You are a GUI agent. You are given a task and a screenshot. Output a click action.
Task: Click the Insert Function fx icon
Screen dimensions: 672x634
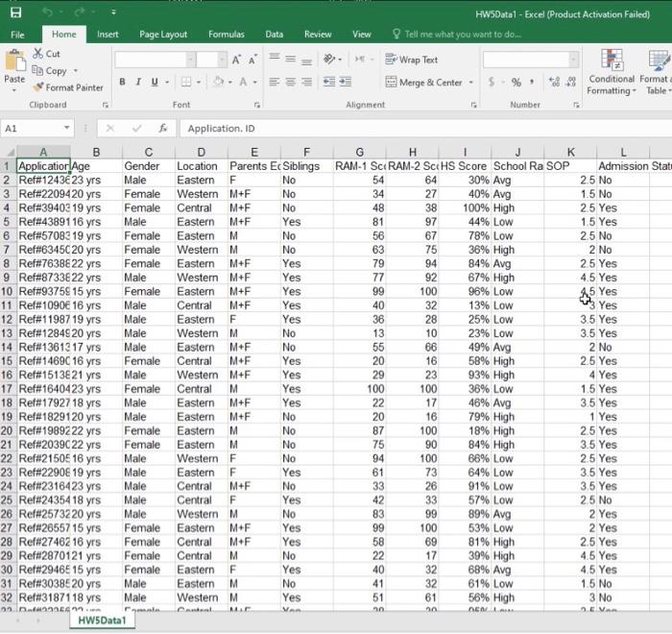point(163,128)
